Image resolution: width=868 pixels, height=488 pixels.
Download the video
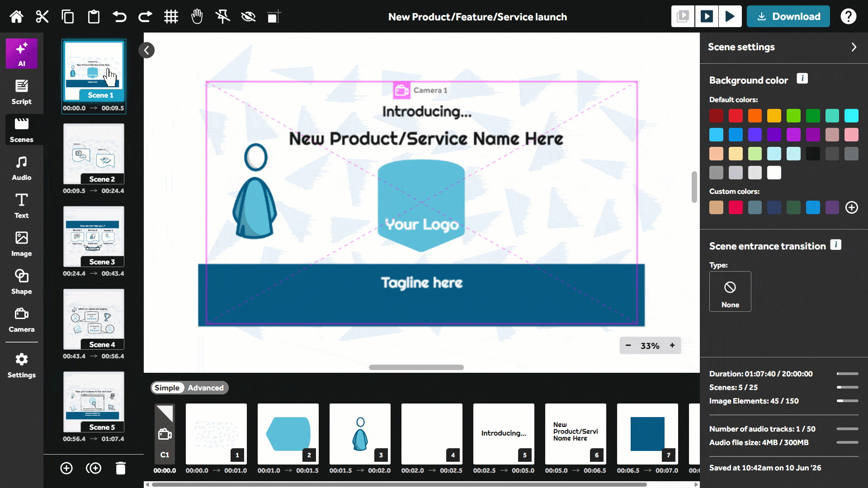point(788,16)
